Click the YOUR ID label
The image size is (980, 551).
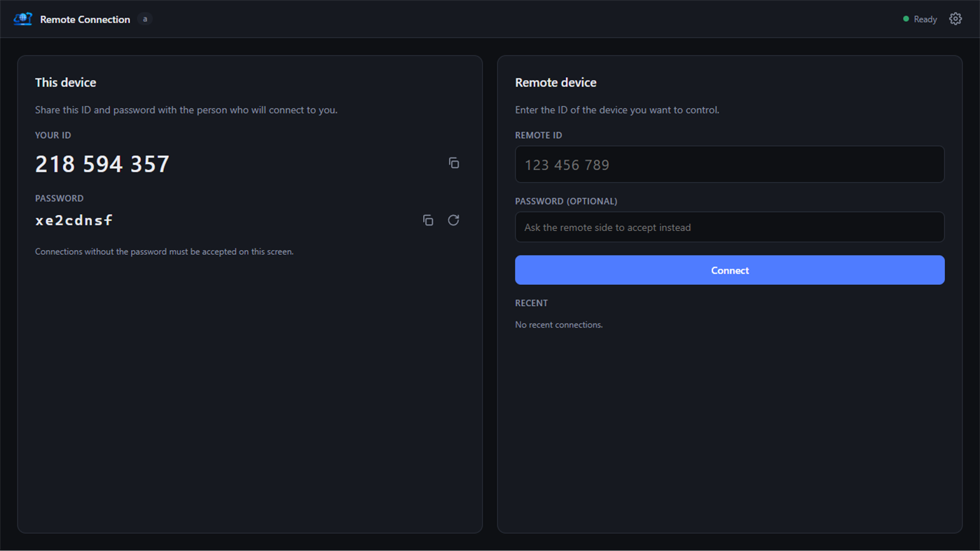pyautogui.click(x=53, y=135)
